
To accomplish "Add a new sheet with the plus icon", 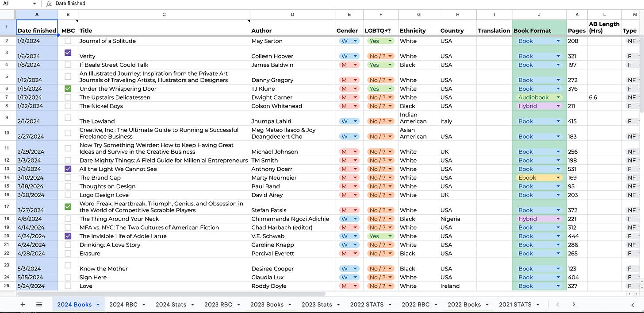I will [x=23, y=305].
